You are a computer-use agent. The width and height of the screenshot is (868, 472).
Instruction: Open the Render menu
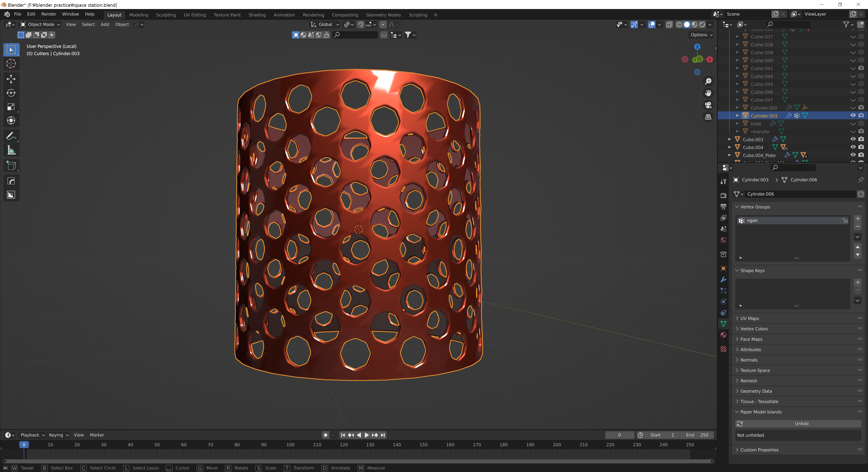click(x=49, y=14)
